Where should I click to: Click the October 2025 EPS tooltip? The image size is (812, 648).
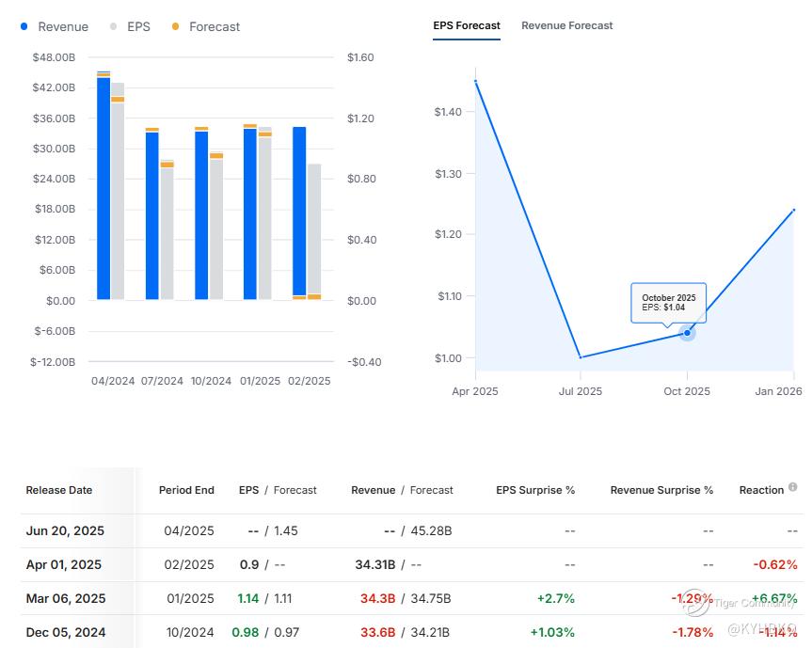click(x=669, y=303)
